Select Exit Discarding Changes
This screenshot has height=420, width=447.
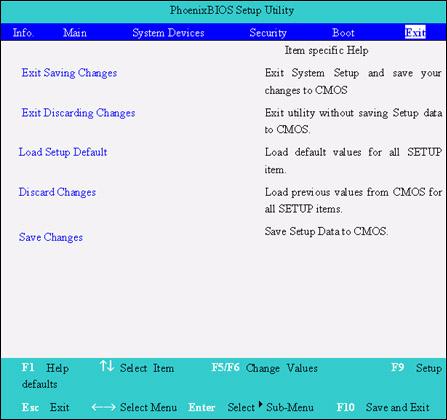click(x=78, y=113)
